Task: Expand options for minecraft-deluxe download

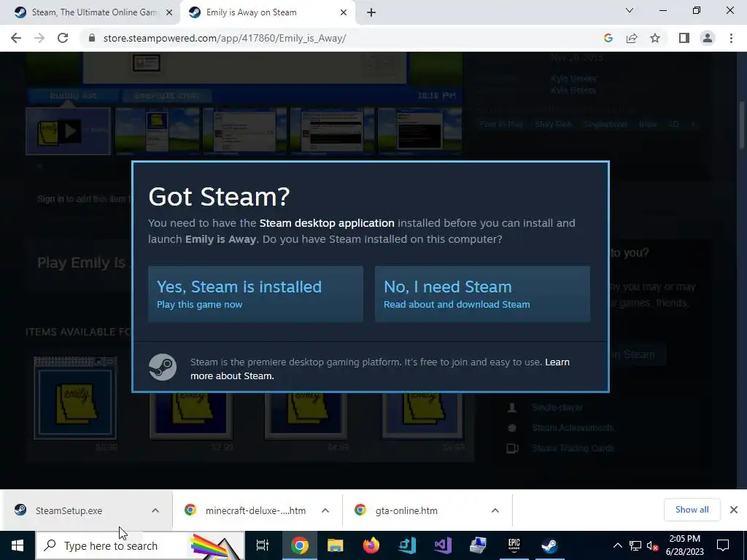Action: pyautogui.click(x=325, y=510)
